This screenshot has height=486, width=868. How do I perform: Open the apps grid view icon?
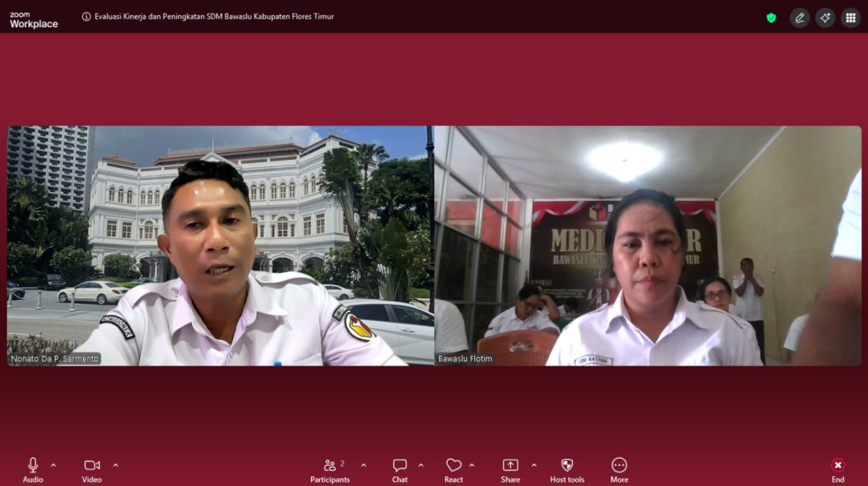(x=850, y=18)
